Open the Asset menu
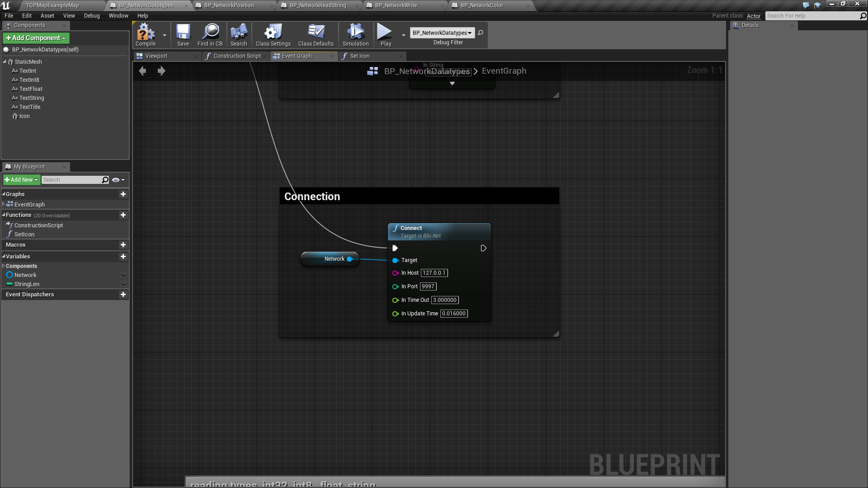The width and height of the screenshot is (868, 488). (x=47, y=16)
